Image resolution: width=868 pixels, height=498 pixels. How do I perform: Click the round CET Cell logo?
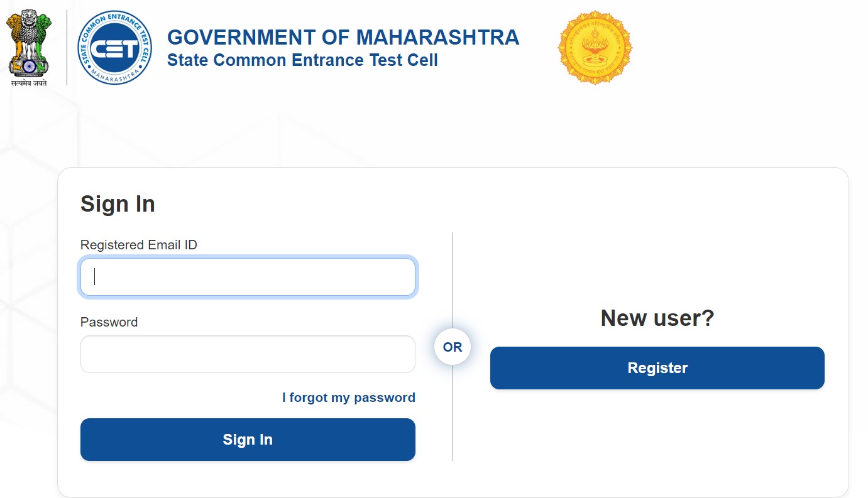click(x=114, y=48)
